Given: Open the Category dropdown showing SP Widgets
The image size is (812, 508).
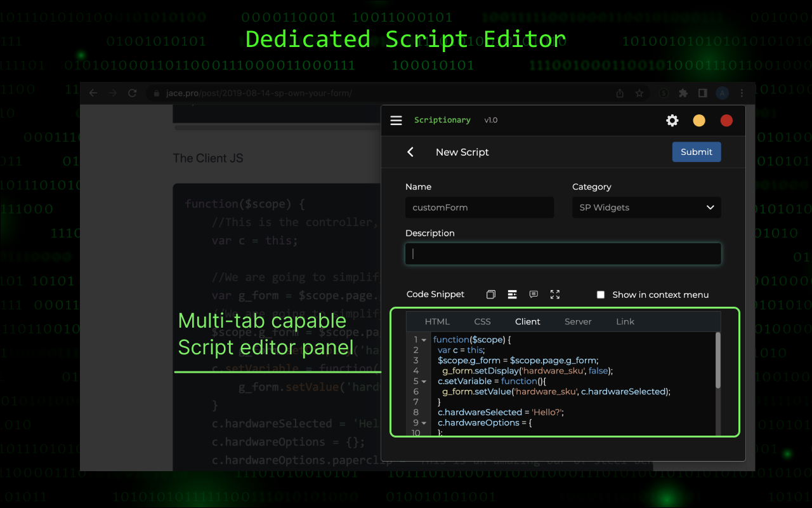Looking at the screenshot, I should (x=646, y=208).
